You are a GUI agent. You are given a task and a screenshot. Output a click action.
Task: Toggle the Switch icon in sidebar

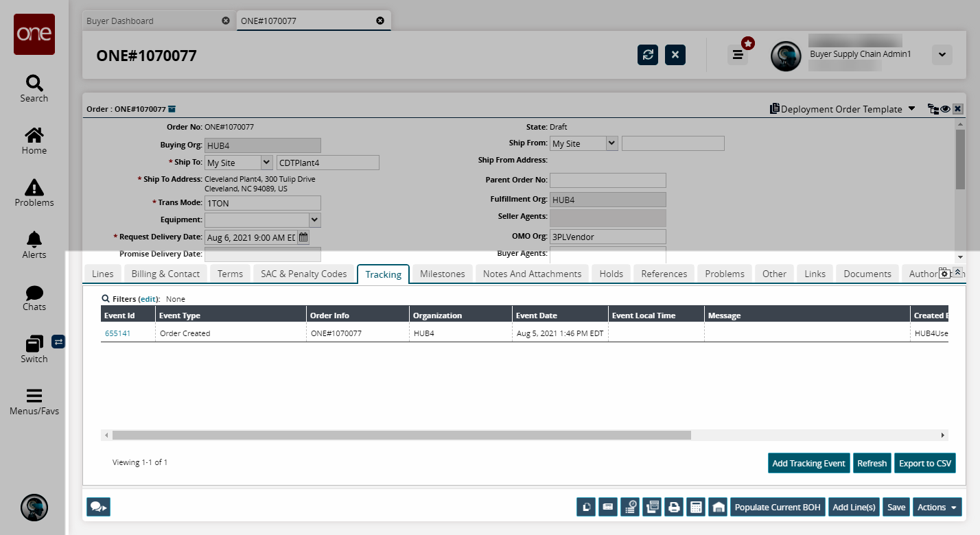tap(34, 349)
